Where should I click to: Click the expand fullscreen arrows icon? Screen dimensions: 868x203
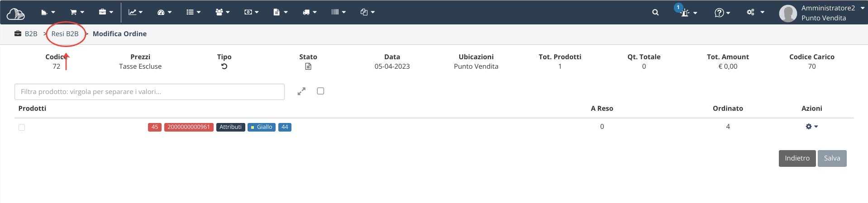301,91
